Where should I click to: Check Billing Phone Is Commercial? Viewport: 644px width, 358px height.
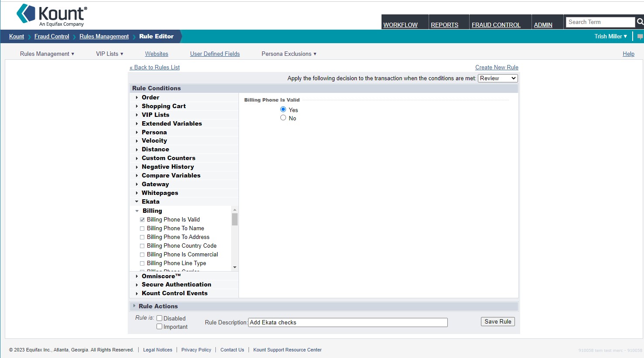[142, 255]
